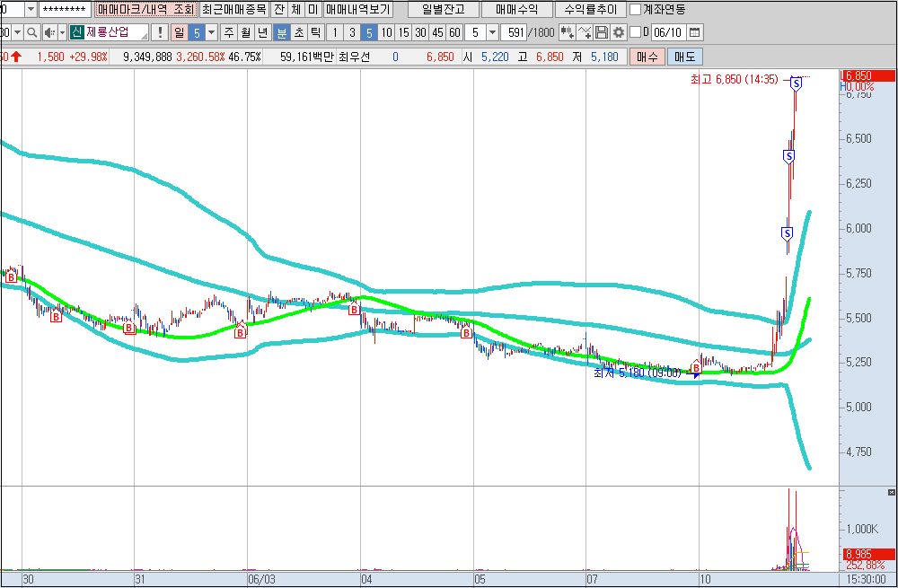This screenshot has height=588, width=898.
Task: Click the exclamation mark info button
Action: tap(160, 32)
